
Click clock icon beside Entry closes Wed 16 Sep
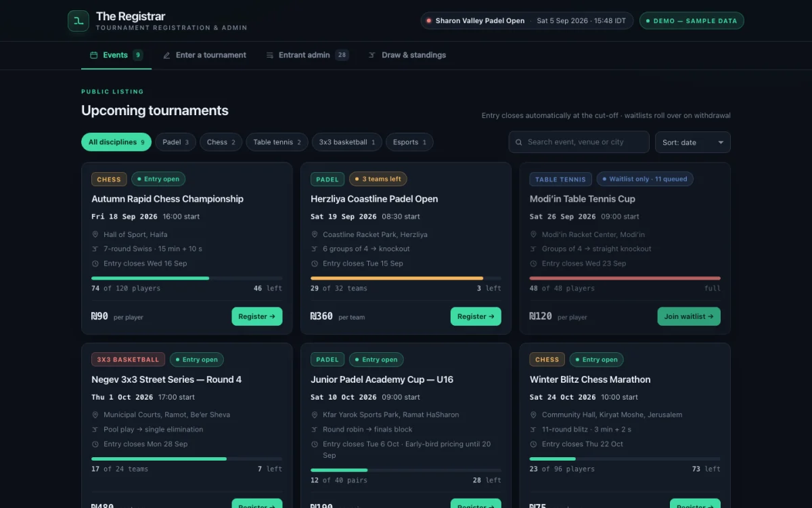(95, 263)
